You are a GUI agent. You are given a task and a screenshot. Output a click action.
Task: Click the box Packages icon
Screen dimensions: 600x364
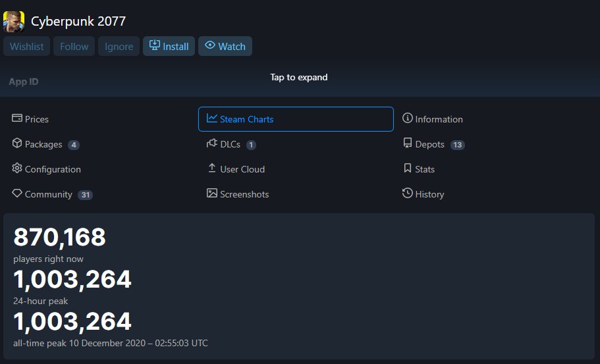(x=17, y=143)
